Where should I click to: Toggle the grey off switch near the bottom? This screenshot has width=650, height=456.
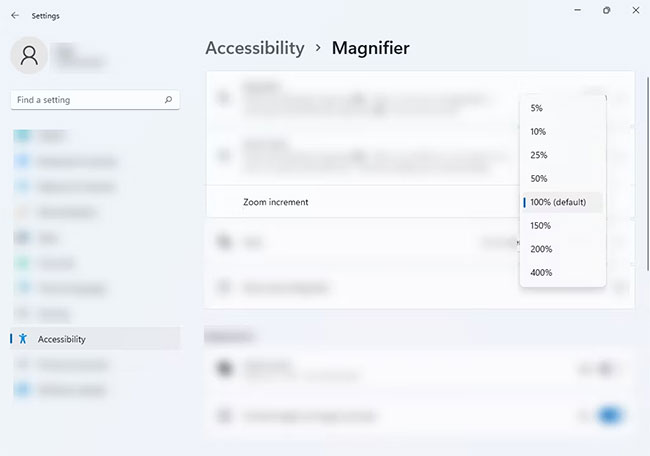tap(603, 369)
